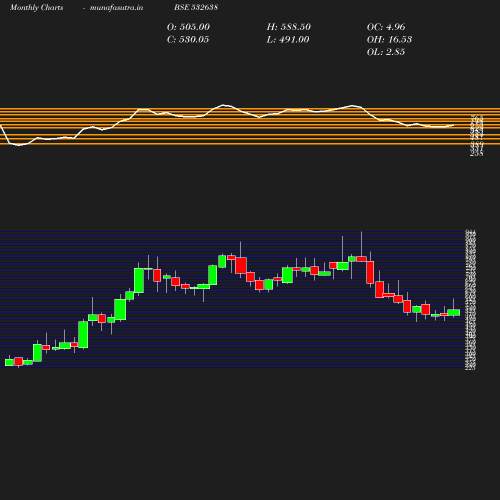Image resolution: width=500 pixels, height=500 pixels.
Task: Click the close price value C: 530.05
Action: click(188, 39)
